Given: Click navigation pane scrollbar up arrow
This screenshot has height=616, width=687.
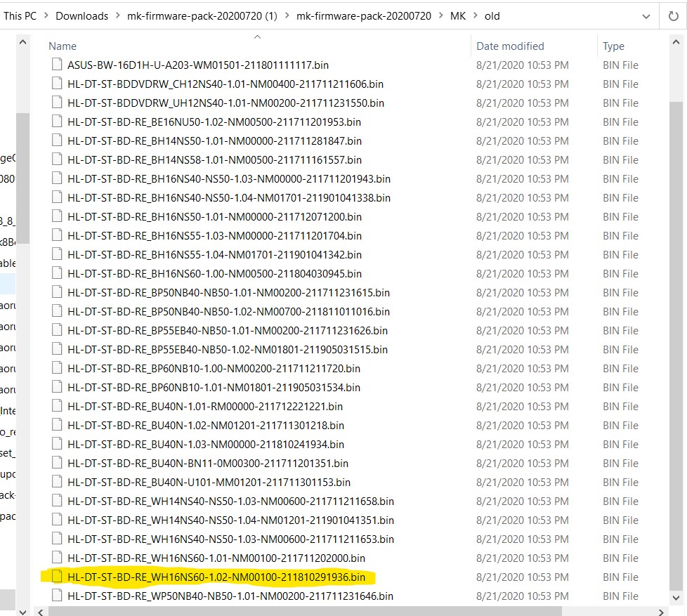Looking at the screenshot, I should coord(22,43).
